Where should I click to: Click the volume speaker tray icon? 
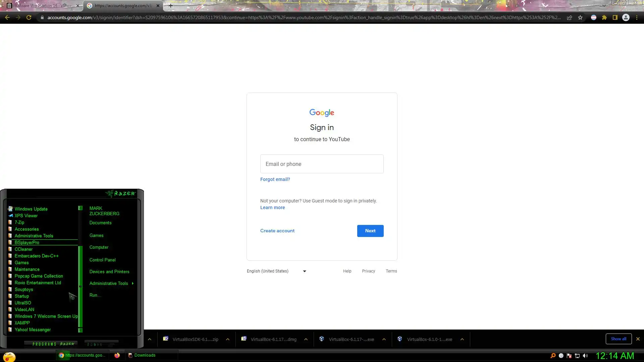[x=585, y=356]
